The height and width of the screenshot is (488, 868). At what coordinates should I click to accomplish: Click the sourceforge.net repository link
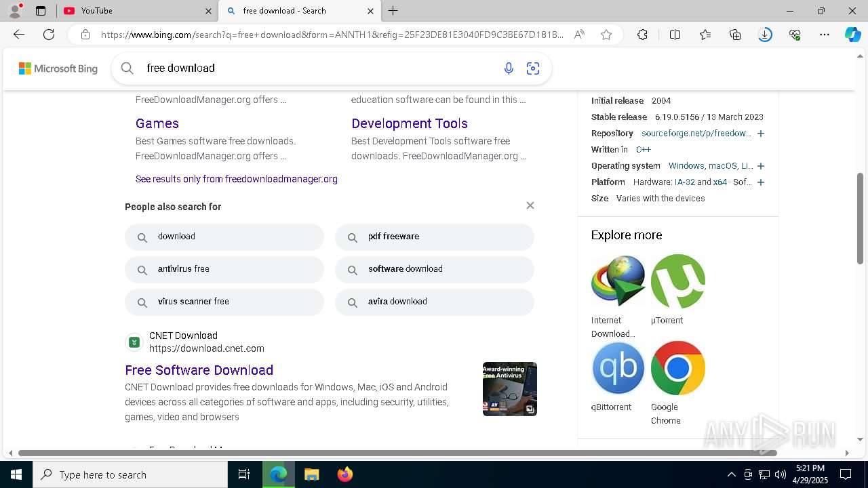[696, 134]
